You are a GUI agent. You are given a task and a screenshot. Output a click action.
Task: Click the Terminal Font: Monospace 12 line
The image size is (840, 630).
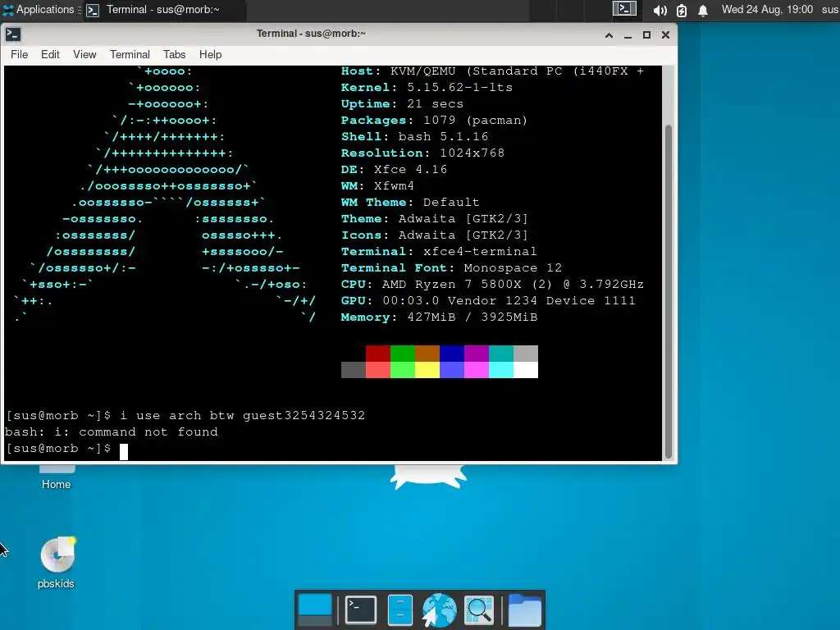click(451, 268)
